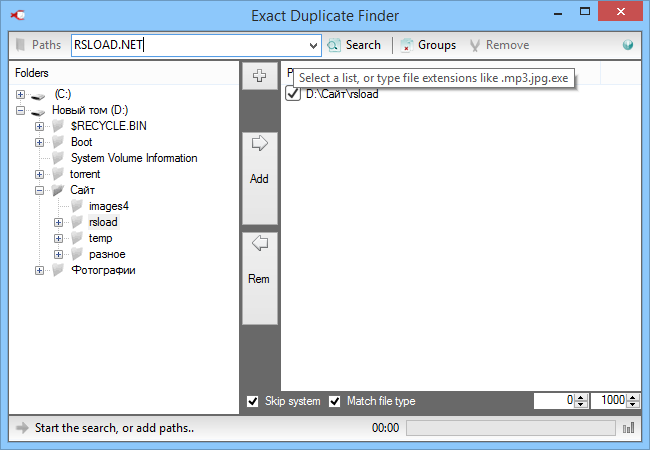650x450 pixels.
Task: Click the Search toolbar label
Action: (363, 45)
